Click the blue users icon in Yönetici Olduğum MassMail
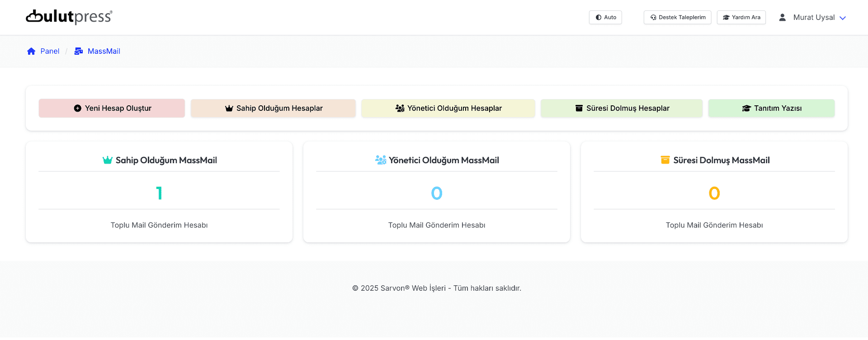 pyautogui.click(x=381, y=160)
